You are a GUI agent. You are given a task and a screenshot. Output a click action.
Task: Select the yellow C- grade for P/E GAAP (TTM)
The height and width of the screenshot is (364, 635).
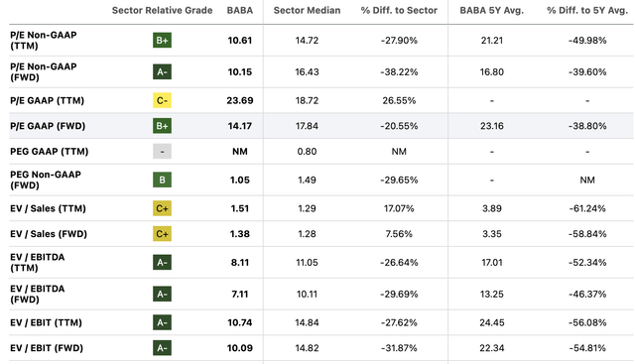pos(162,100)
